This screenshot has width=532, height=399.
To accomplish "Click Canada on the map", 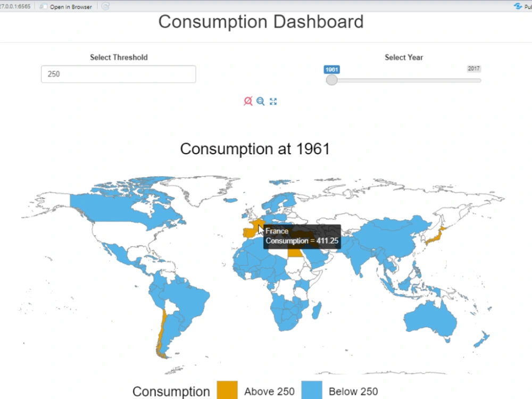I will [112, 209].
